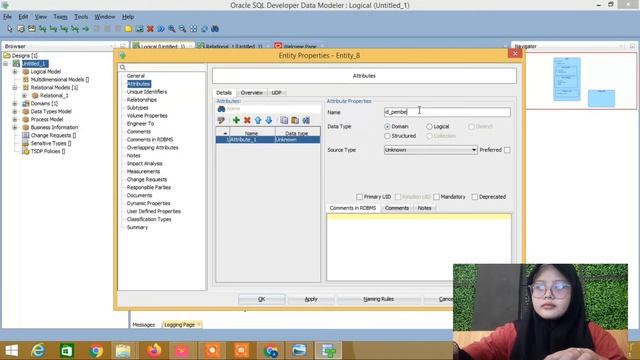Image resolution: width=640 pixels, height=360 pixels.
Task: Open the Team menu
Action: coord(60,17)
